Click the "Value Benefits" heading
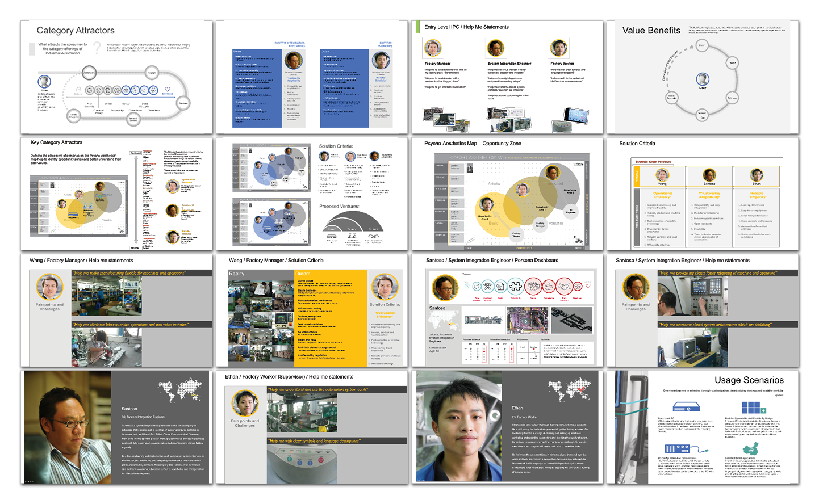The width and height of the screenshot is (819, 504). pyautogui.click(x=651, y=31)
